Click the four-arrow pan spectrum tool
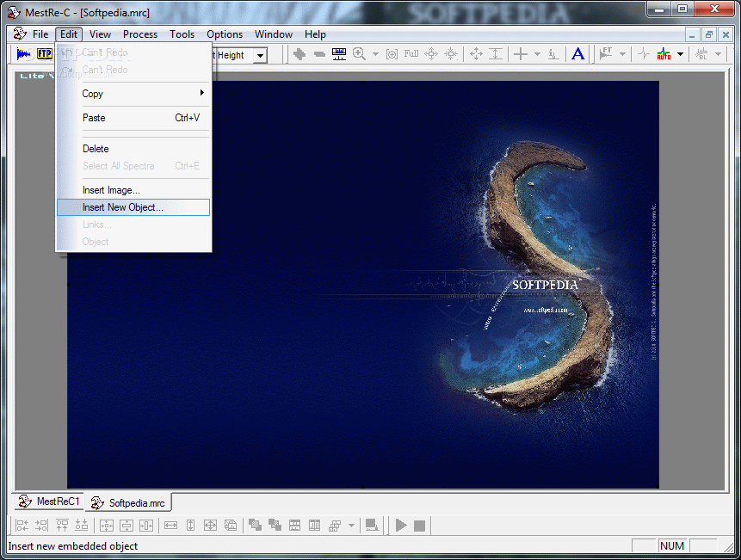741x560 pixels. click(476, 54)
